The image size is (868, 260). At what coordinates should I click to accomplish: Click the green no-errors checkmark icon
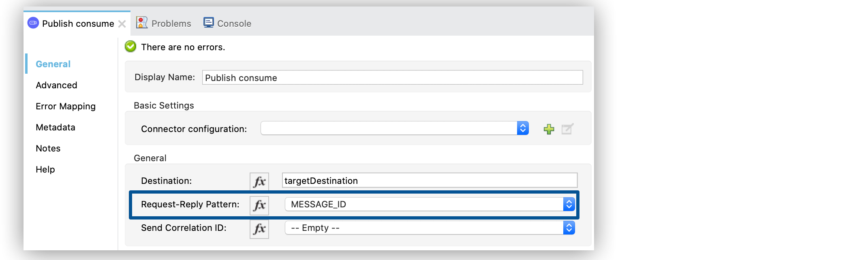pos(130,47)
